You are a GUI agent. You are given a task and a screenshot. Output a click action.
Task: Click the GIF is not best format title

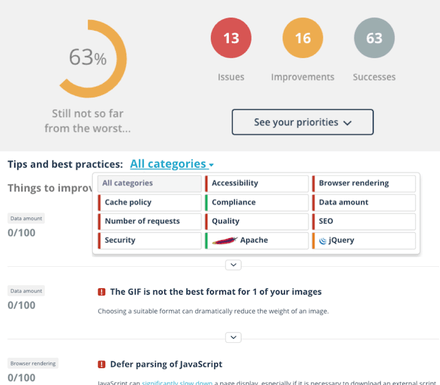click(x=216, y=292)
